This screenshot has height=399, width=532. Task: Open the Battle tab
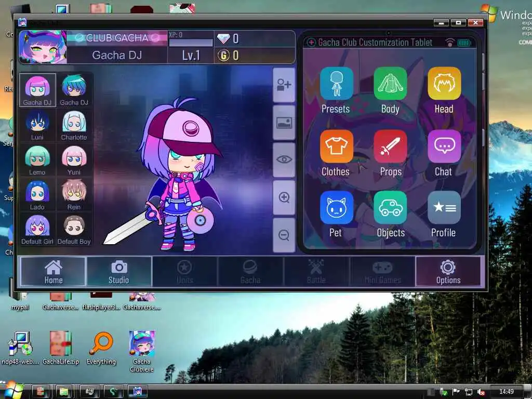click(316, 271)
